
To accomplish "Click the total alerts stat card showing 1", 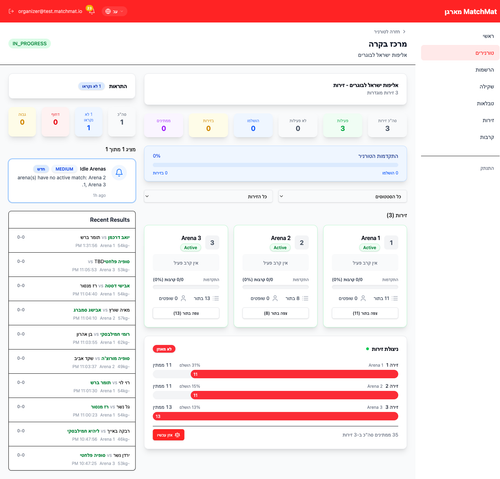I will 122,122.
